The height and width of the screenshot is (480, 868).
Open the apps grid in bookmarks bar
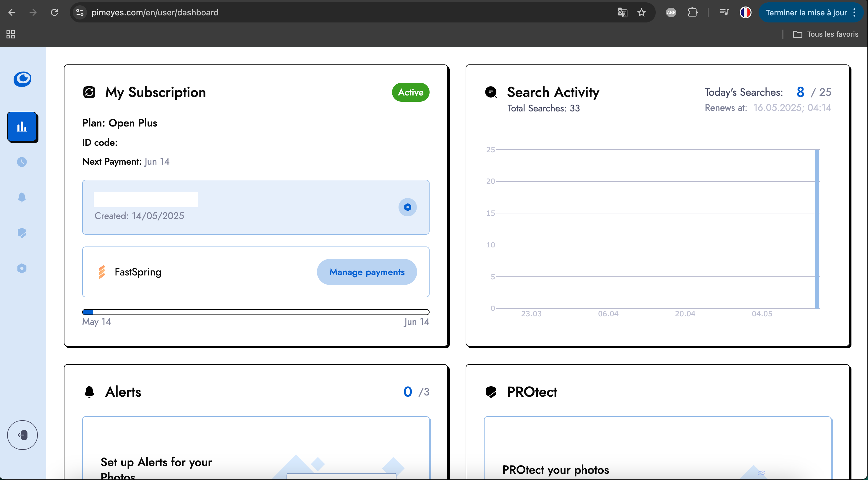(x=11, y=34)
